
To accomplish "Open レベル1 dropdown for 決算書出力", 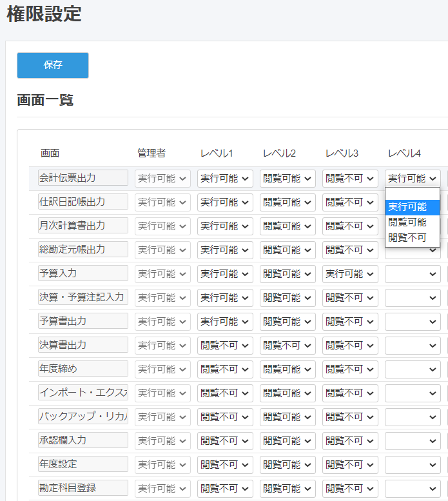I will click(x=225, y=346).
